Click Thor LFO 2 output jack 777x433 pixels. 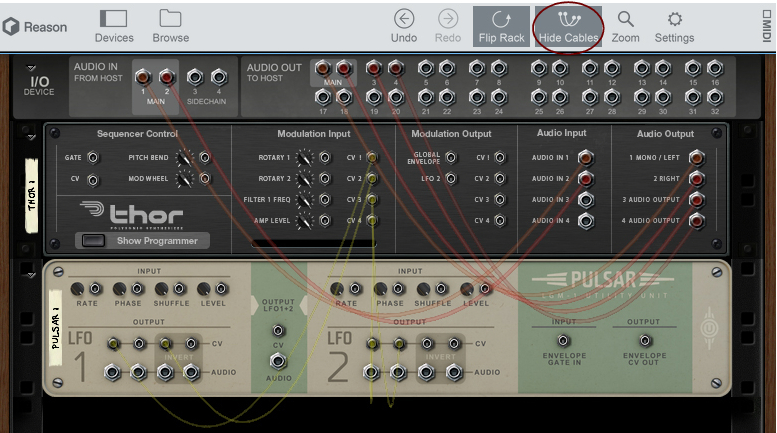451,178
